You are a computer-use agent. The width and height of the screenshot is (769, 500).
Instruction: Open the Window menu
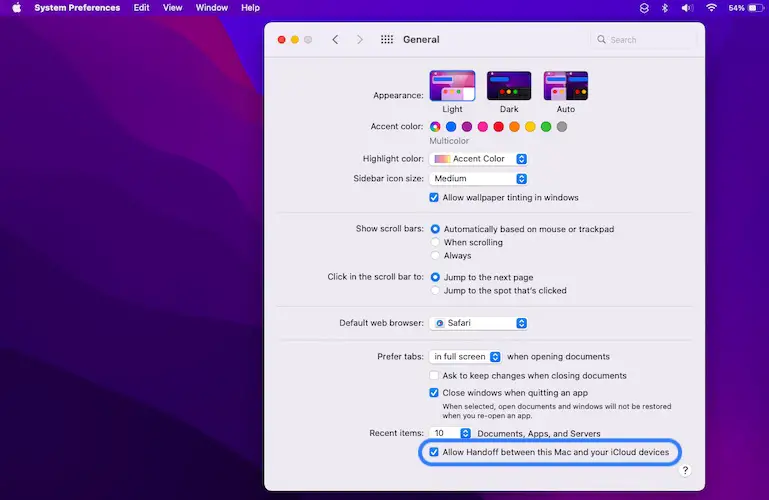click(x=211, y=7)
